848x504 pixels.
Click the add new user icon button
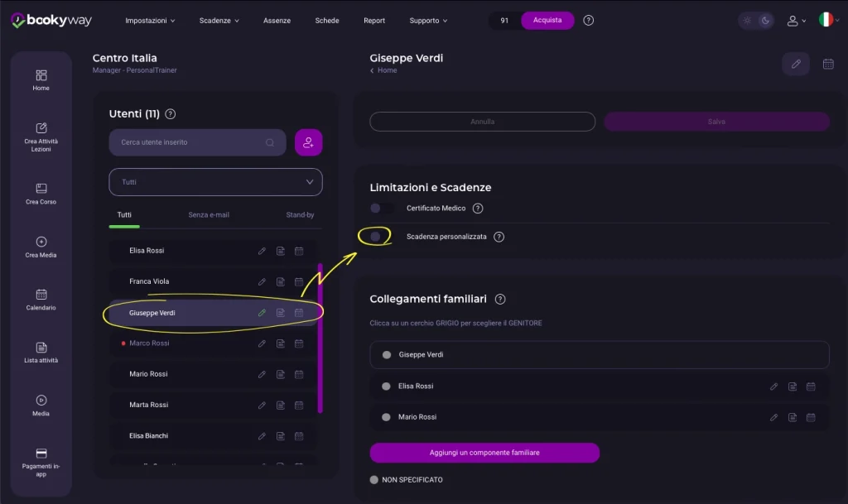(x=308, y=142)
